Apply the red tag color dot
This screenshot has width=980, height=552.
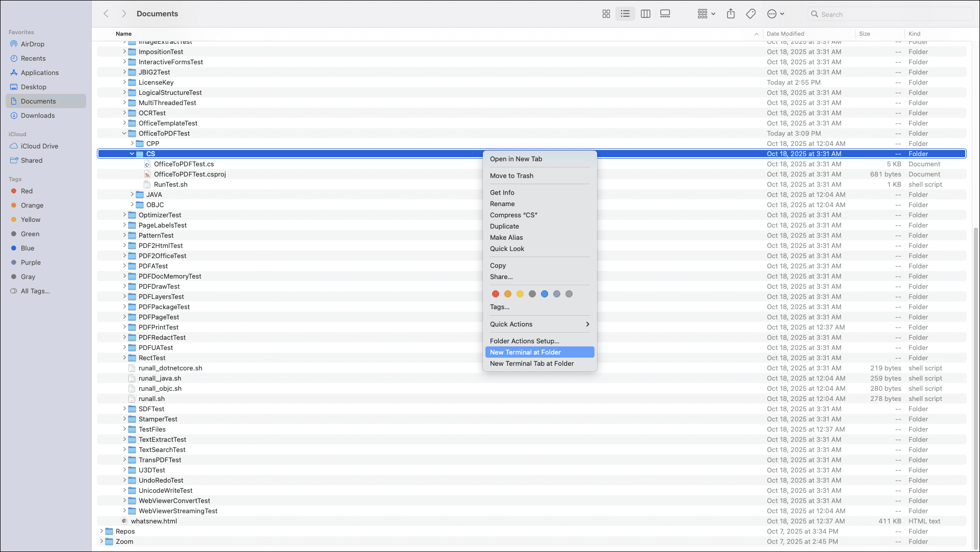[495, 294]
